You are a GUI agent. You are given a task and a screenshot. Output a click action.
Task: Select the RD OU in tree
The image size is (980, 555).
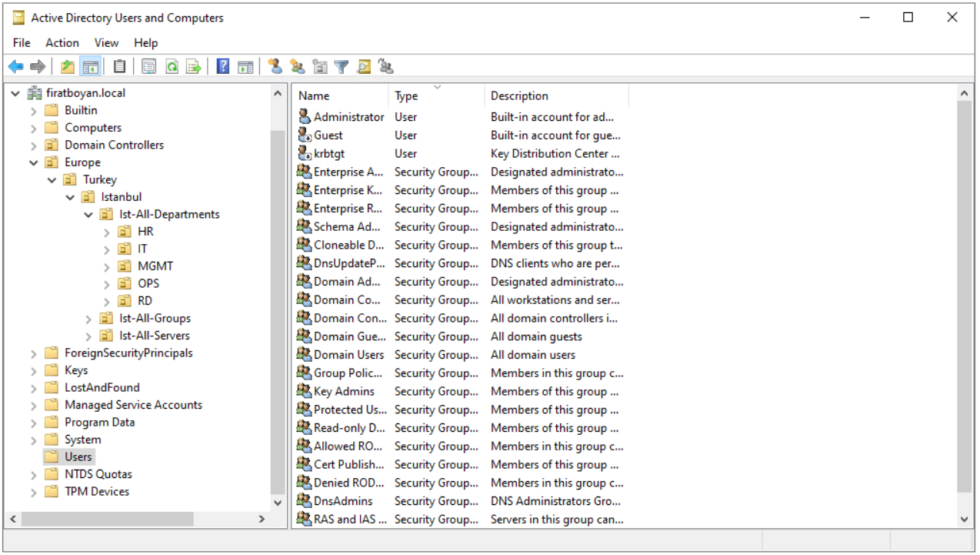145,301
